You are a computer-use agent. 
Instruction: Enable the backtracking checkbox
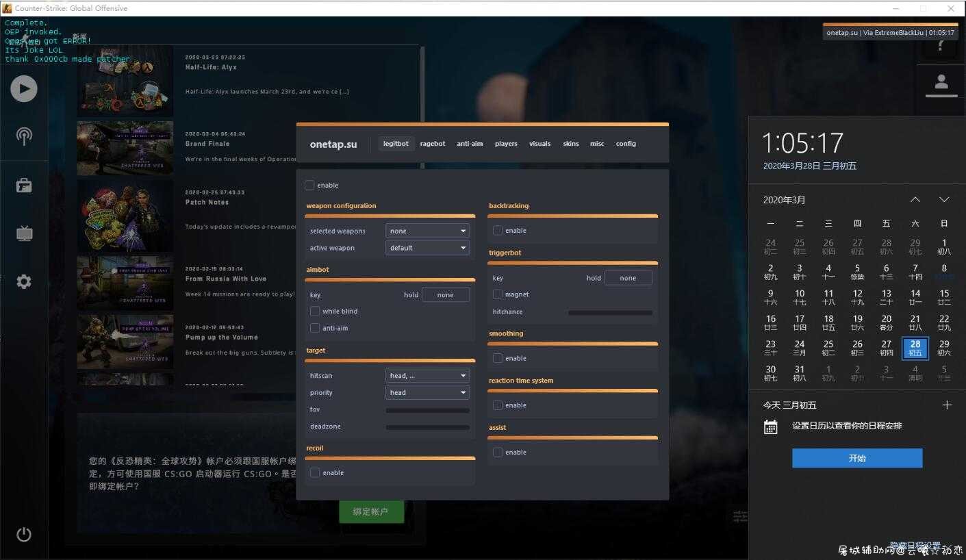(498, 231)
